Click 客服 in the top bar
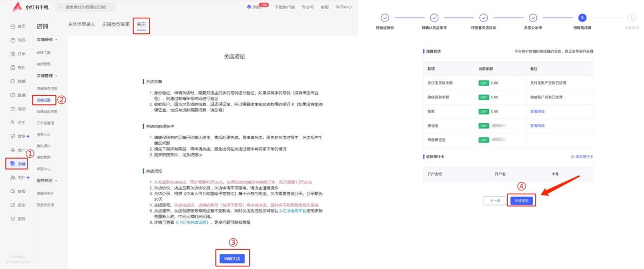The width and height of the screenshot is (644, 269). [325, 8]
